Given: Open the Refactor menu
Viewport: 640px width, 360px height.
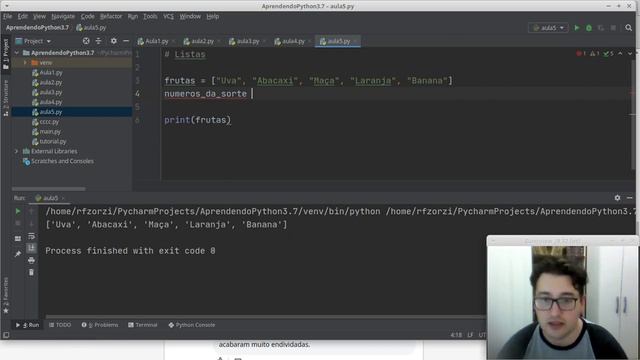Looking at the screenshot, I should pyautogui.click(x=111, y=16).
